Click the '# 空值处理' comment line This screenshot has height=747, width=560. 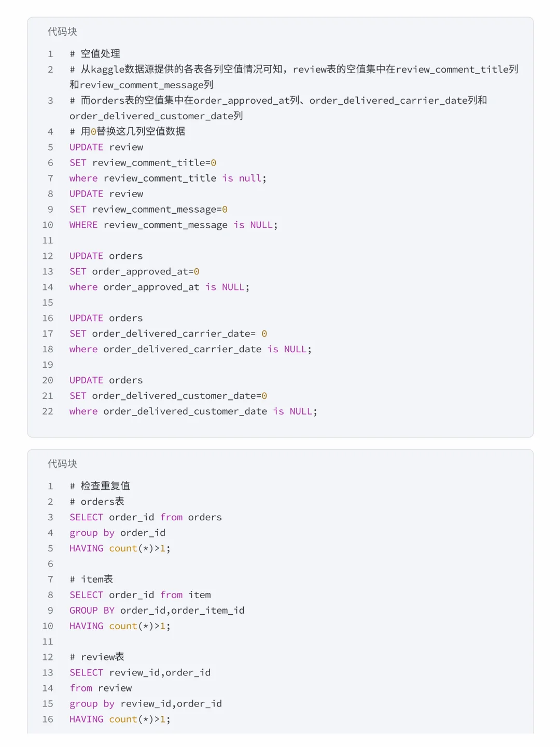point(95,53)
